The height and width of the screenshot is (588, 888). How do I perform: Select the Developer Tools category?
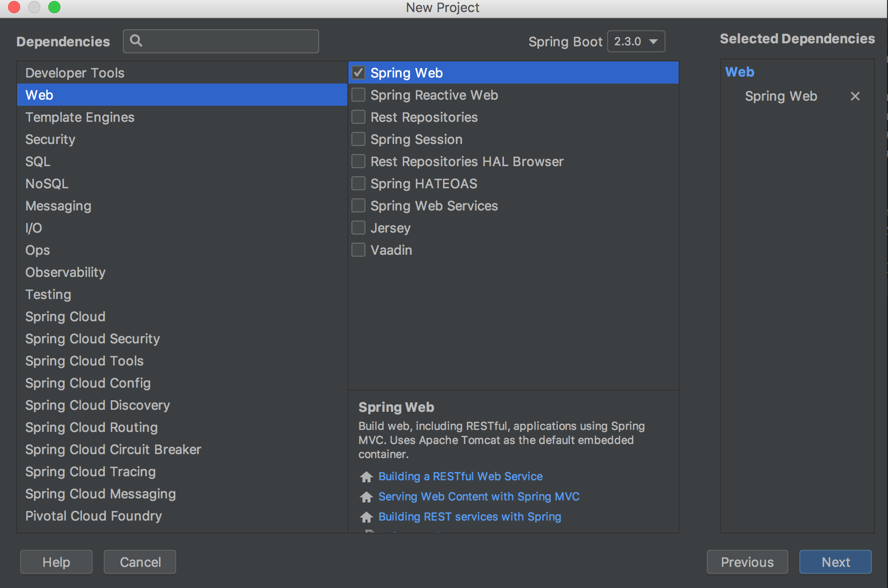(x=75, y=73)
